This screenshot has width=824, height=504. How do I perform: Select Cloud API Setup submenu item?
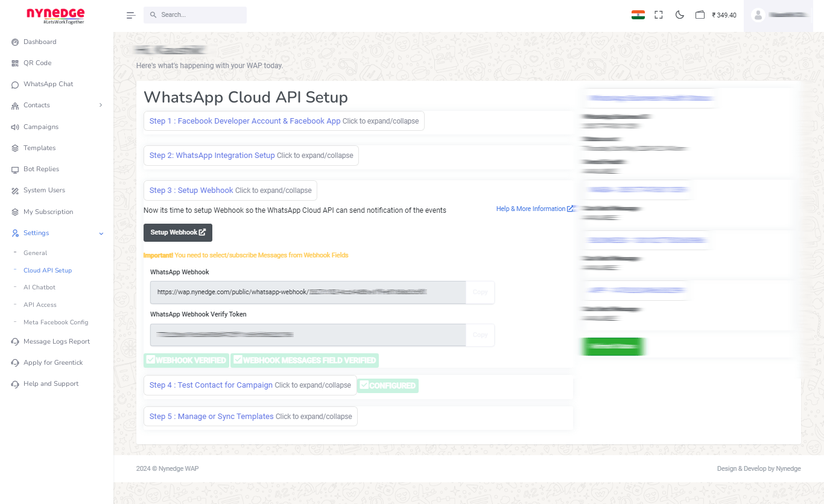48,271
